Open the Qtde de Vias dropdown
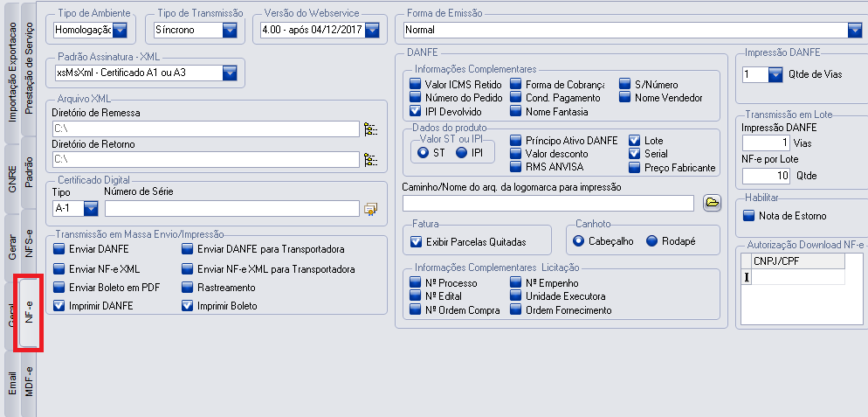868x417 pixels. (x=775, y=74)
